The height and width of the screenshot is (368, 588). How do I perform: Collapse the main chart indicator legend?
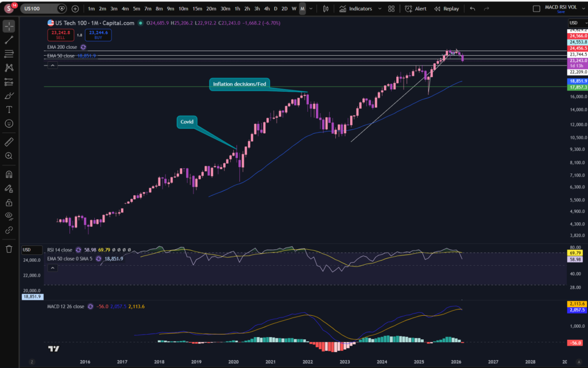click(x=52, y=65)
